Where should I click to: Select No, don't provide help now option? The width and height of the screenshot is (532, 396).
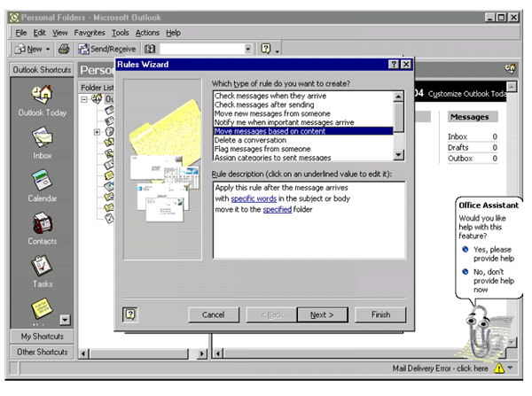(x=489, y=280)
